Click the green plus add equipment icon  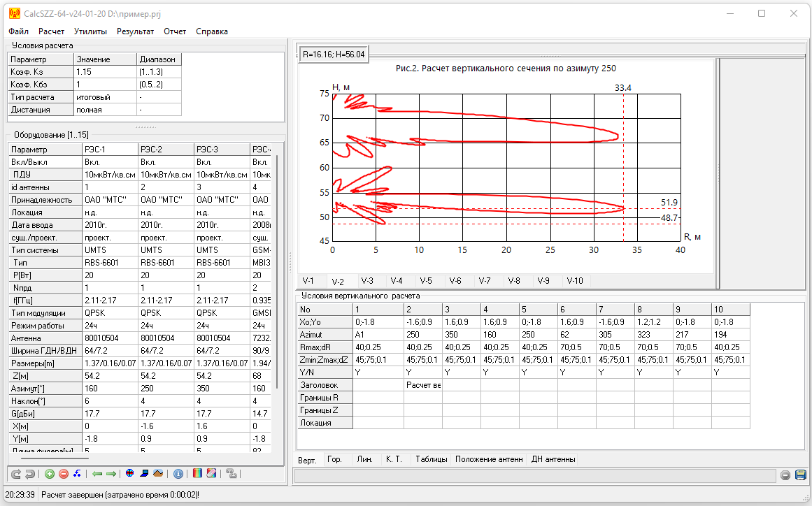point(50,474)
